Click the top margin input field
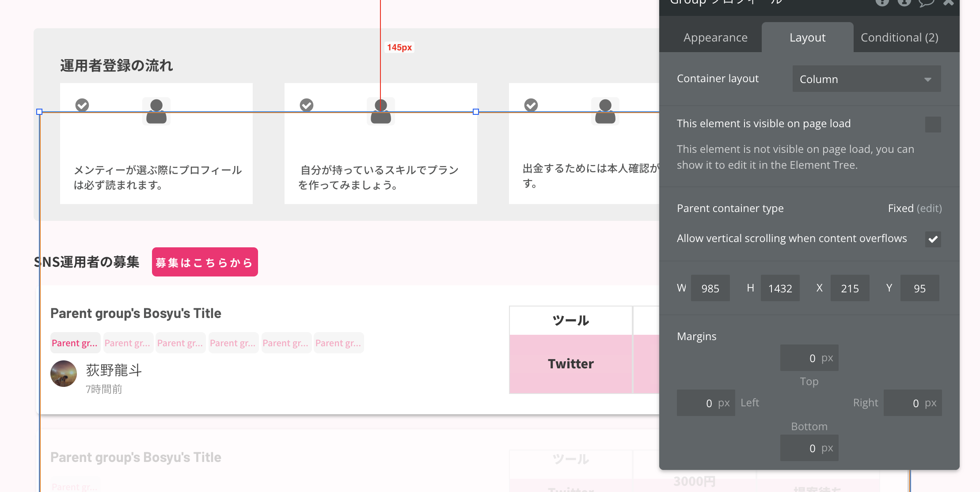The width and height of the screenshot is (980, 492). point(809,358)
